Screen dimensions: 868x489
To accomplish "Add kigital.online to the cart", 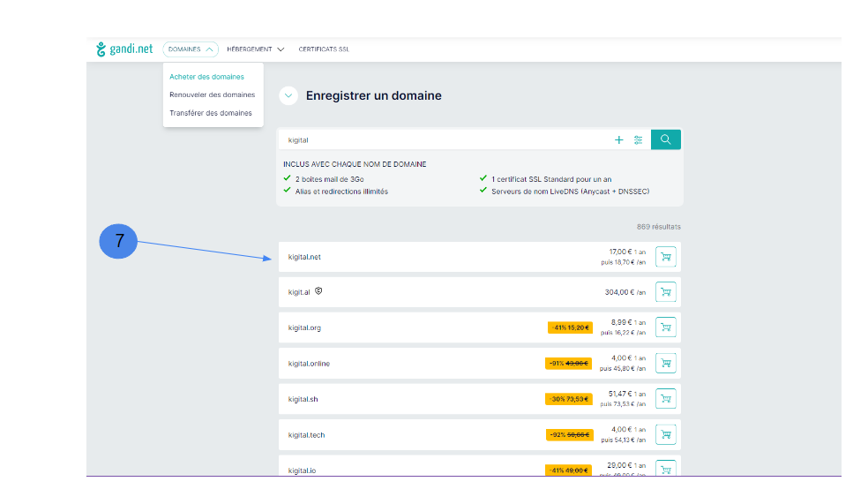I will pos(666,363).
